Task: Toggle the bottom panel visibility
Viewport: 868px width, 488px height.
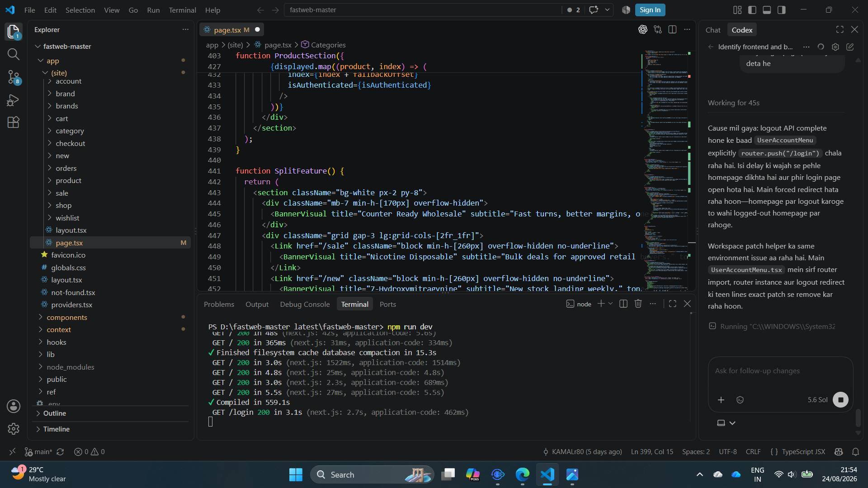Action: point(767,10)
